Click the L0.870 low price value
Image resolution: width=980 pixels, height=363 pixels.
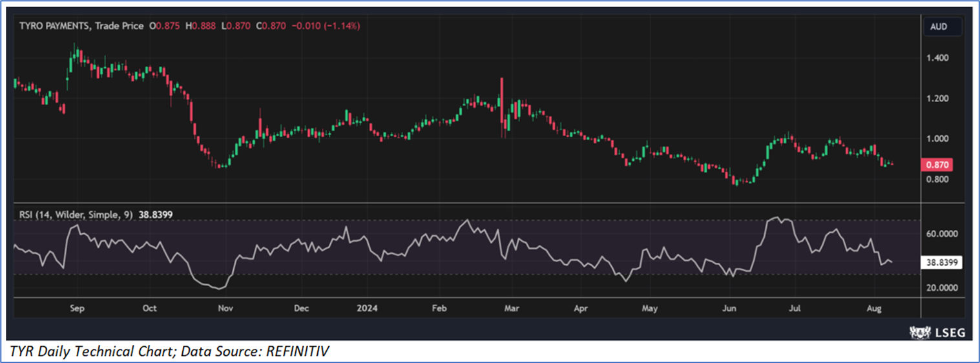tap(235, 26)
